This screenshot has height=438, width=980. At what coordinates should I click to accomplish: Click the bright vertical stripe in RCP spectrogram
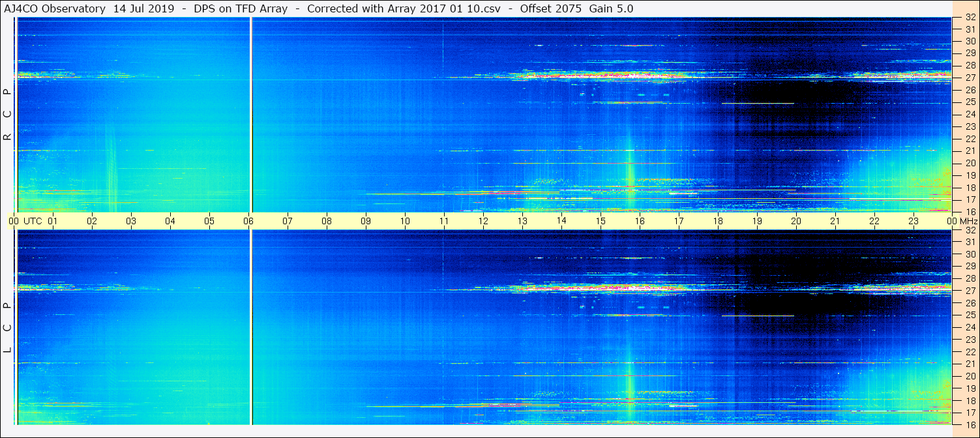click(x=251, y=115)
